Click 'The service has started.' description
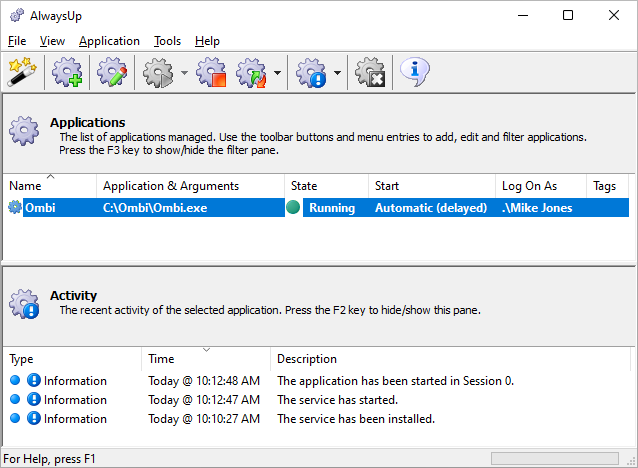The width and height of the screenshot is (638, 468). pos(337,400)
